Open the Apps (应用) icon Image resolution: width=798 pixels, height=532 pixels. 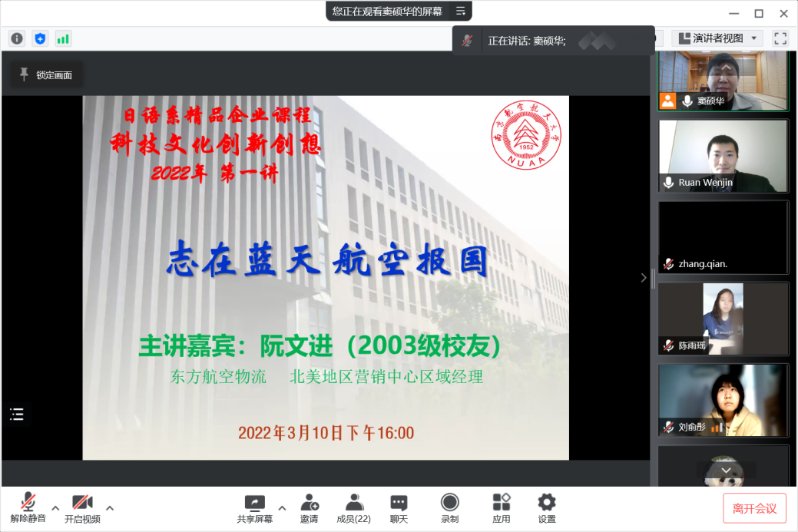[x=502, y=508]
